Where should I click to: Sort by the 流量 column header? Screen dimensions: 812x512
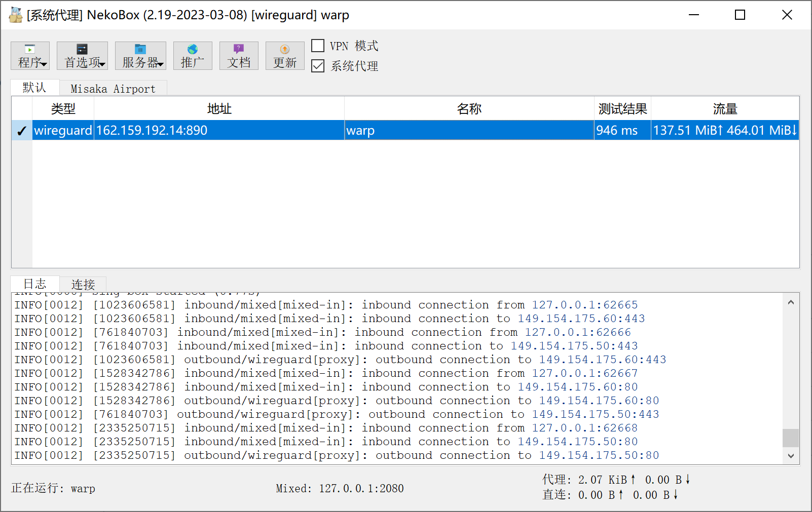725,109
